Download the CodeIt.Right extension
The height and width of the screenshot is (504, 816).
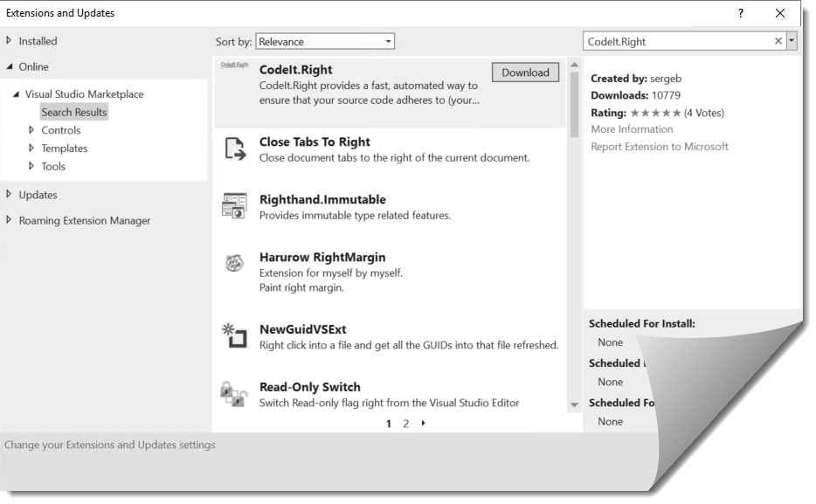click(525, 72)
